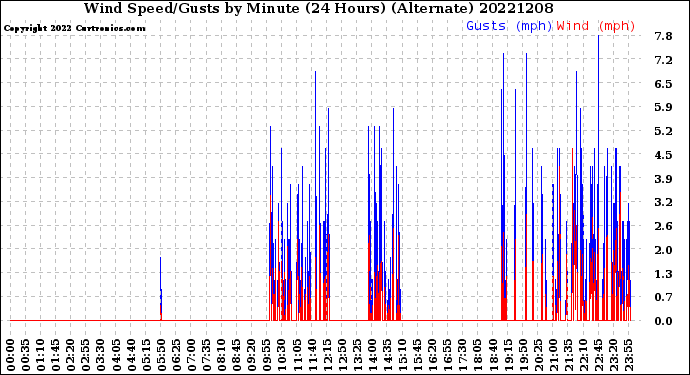Screen dimensions: 690x375
Task: Pick the 07:00 x-axis tick
Action: coord(191,355)
